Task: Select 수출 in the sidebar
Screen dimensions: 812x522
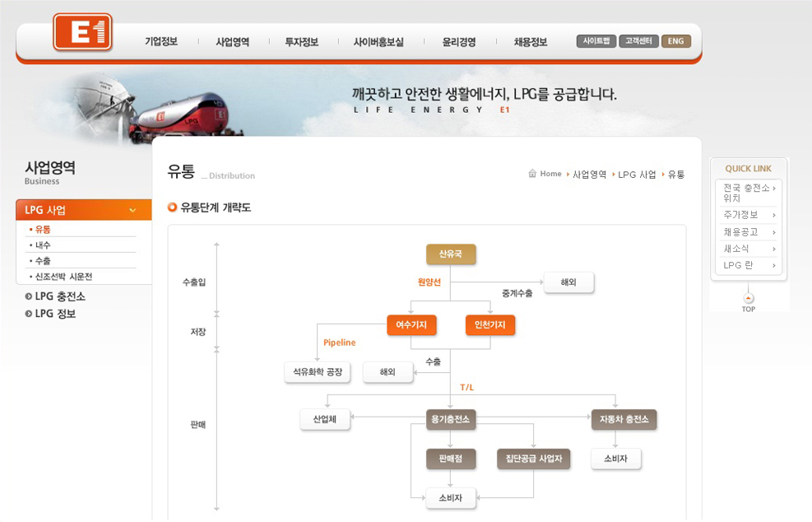Action: click(43, 261)
